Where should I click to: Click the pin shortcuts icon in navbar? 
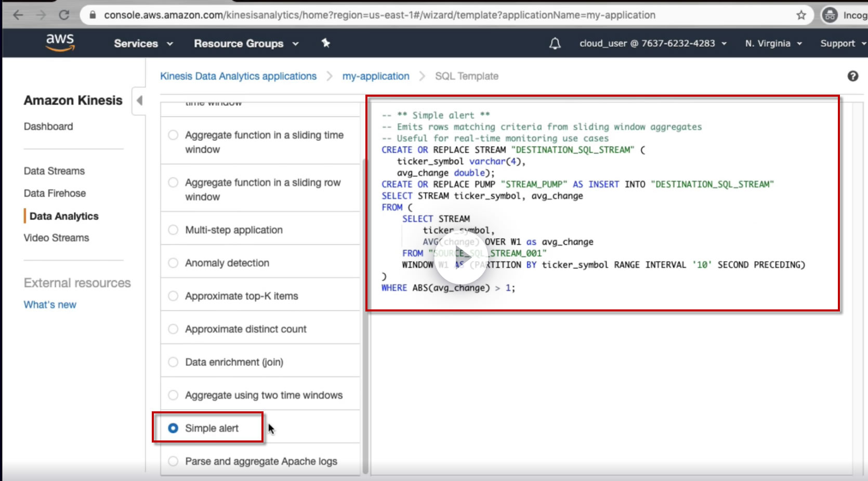(x=326, y=43)
